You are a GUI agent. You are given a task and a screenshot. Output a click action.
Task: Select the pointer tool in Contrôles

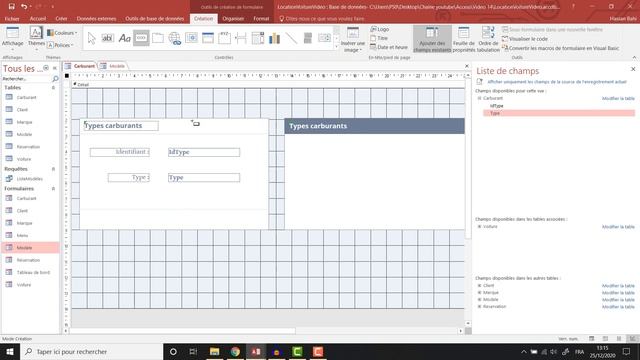[91, 38]
